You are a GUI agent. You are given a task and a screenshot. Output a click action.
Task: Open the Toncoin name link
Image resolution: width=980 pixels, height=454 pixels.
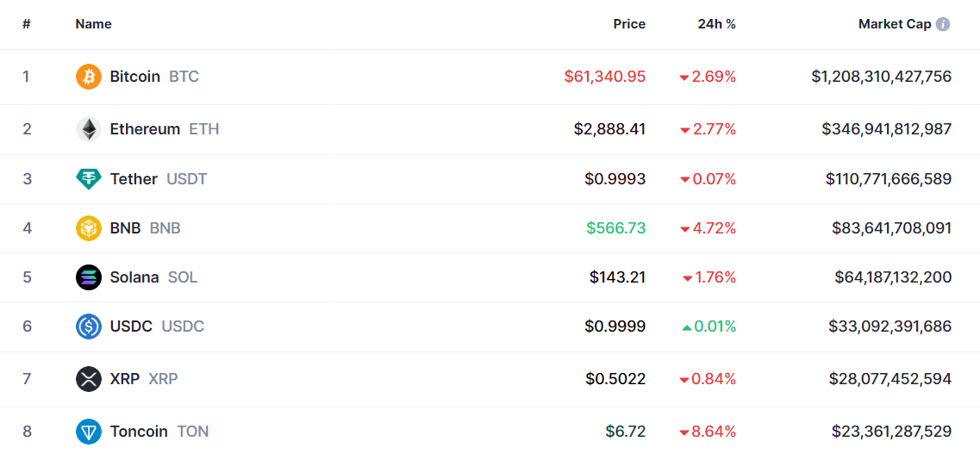click(139, 432)
